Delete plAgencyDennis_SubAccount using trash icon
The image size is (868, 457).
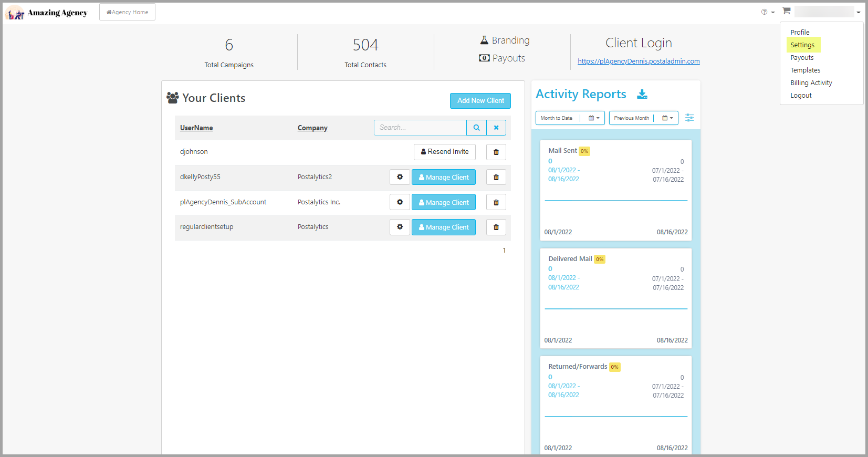[x=496, y=202]
